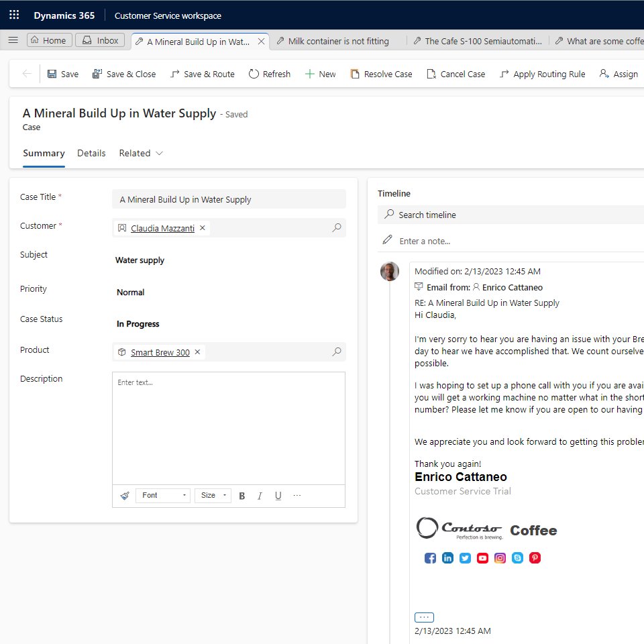The width and height of the screenshot is (644, 644).
Task: Search Product lookup with magnifier icon
Action: pos(337,352)
